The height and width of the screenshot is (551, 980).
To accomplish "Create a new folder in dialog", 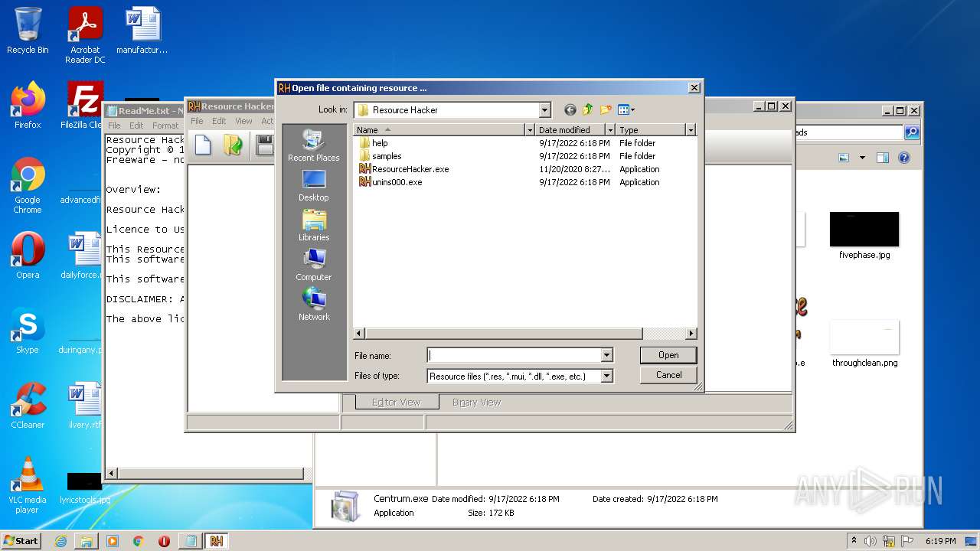I will (x=606, y=110).
